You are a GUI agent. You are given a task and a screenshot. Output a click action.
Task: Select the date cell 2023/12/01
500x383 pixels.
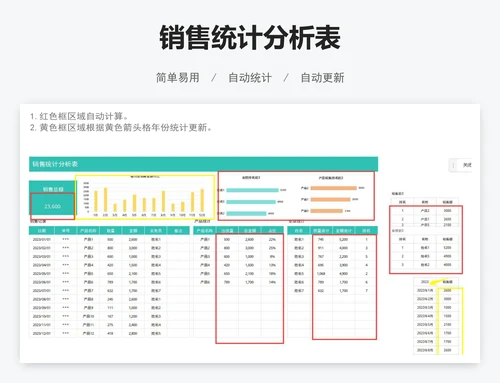[42, 333]
